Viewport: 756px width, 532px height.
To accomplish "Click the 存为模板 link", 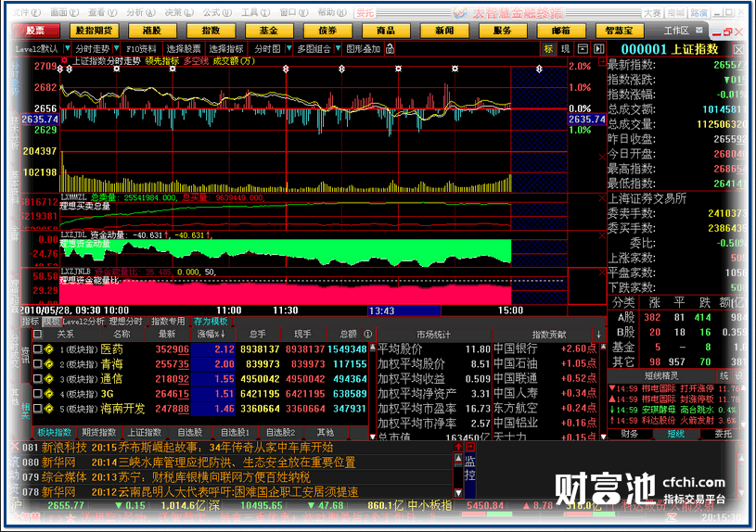I will [211, 322].
